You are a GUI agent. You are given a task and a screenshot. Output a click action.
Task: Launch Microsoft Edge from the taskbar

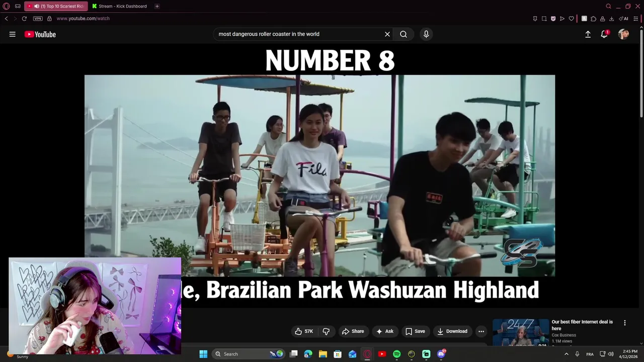pos(308,354)
